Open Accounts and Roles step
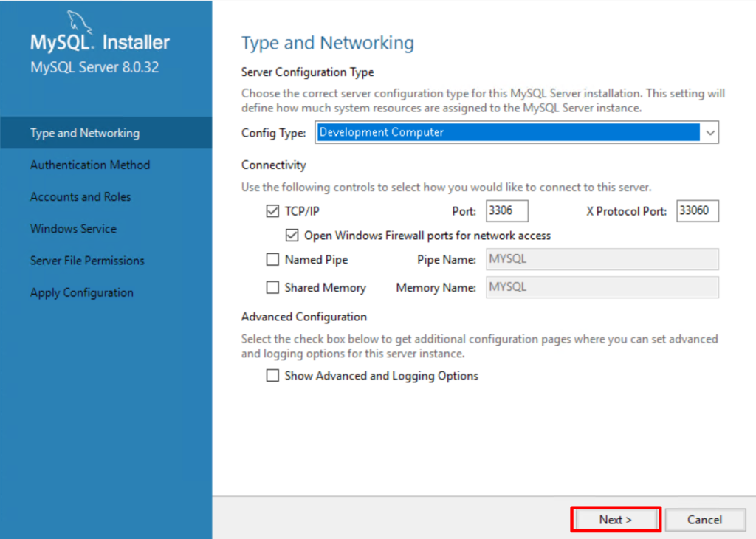756x539 pixels. [x=80, y=196]
